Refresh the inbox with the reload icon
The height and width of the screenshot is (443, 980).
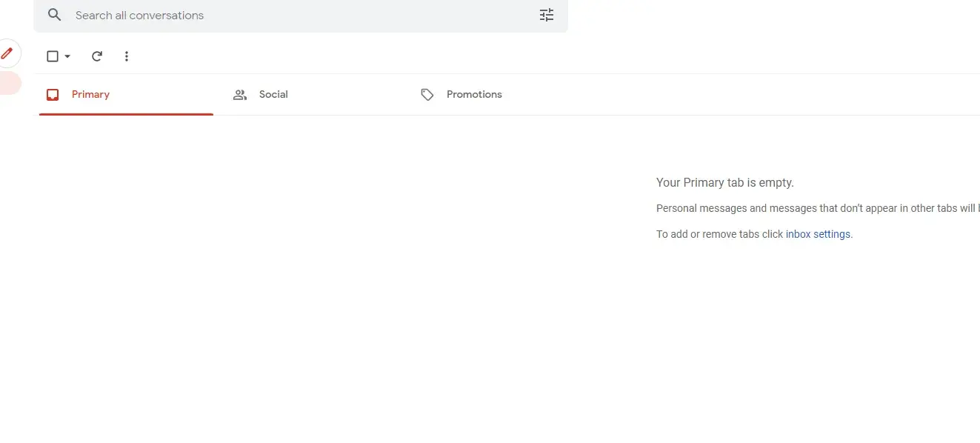point(97,56)
